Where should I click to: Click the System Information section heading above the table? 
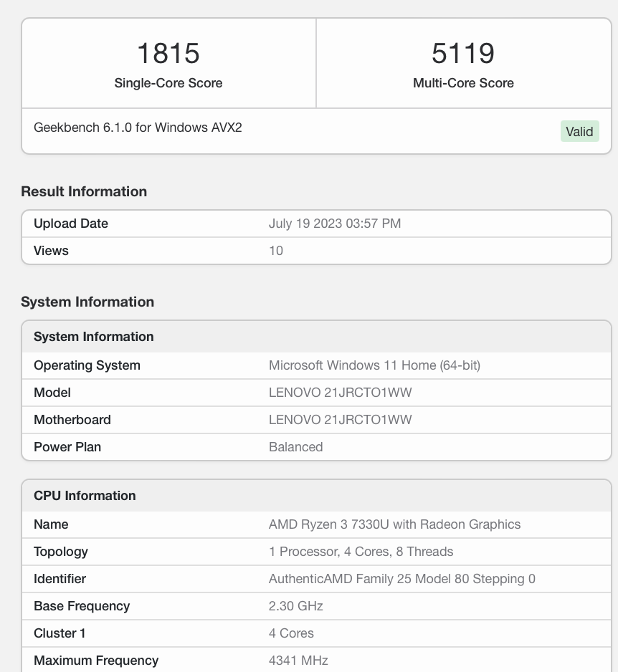(x=87, y=302)
